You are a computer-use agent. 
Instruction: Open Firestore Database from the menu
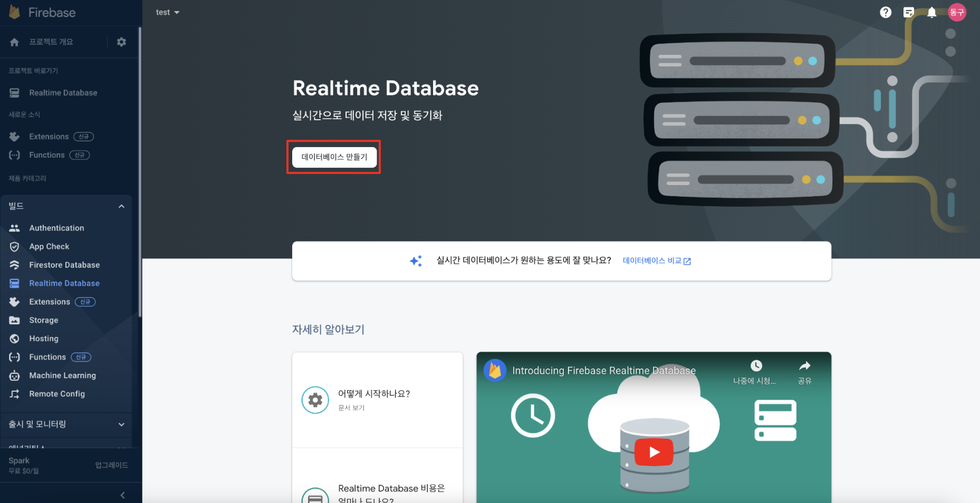coord(64,265)
